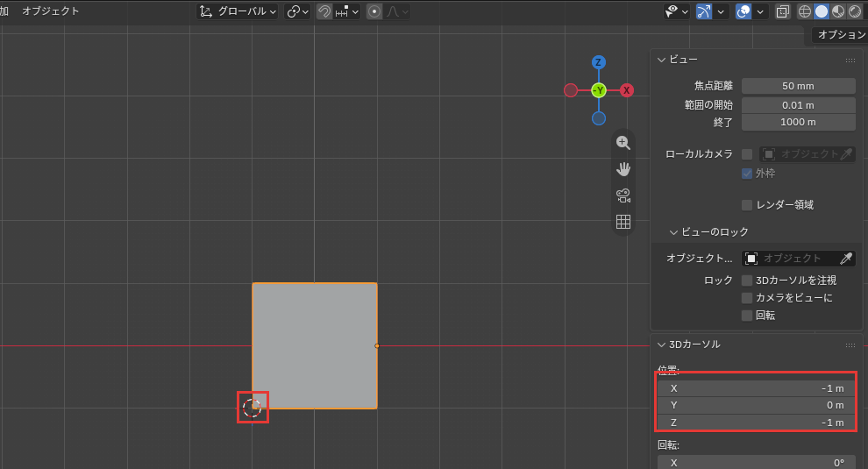
Task: Toggle the 外枠 checkbox
Action: tap(747, 174)
